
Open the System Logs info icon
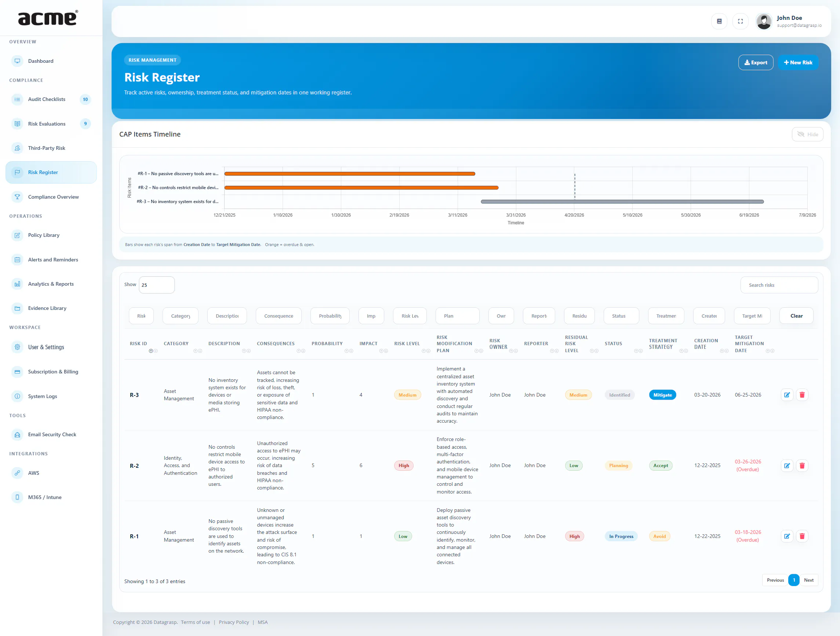17,396
